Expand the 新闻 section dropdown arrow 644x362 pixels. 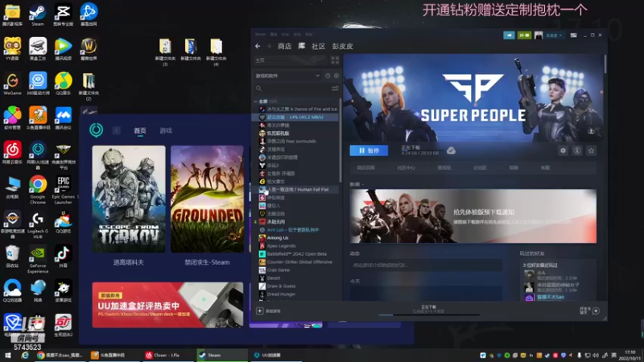pyautogui.click(x=363, y=185)
